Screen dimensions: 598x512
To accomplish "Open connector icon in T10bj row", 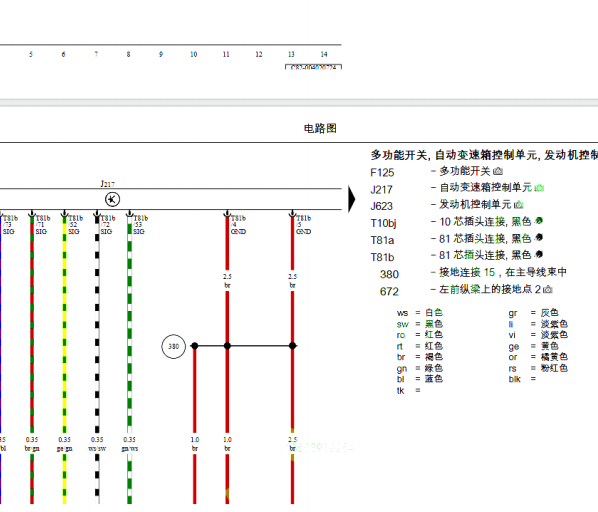I will (x=539, y=220).
